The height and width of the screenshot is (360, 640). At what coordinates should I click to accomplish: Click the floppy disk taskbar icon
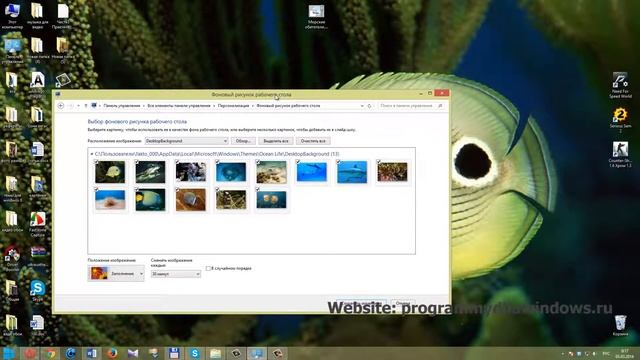click(174, 353)
